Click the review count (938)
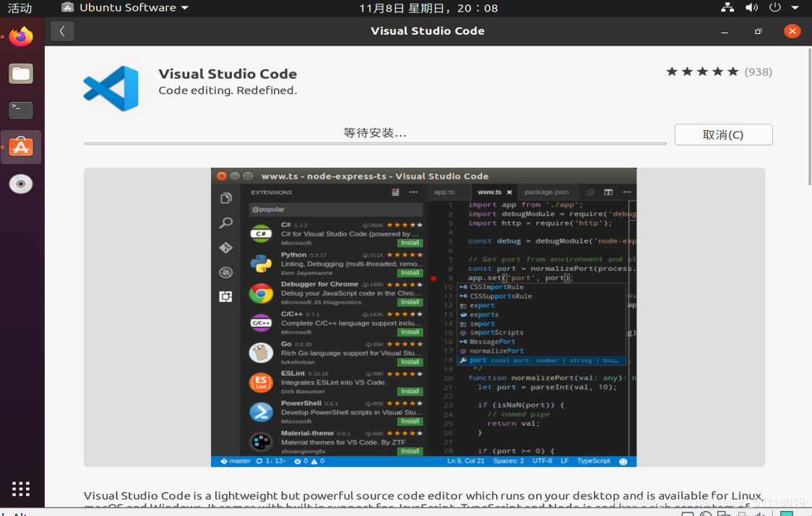812x516 pixels. pyautogui.click(x=758, y=72)
